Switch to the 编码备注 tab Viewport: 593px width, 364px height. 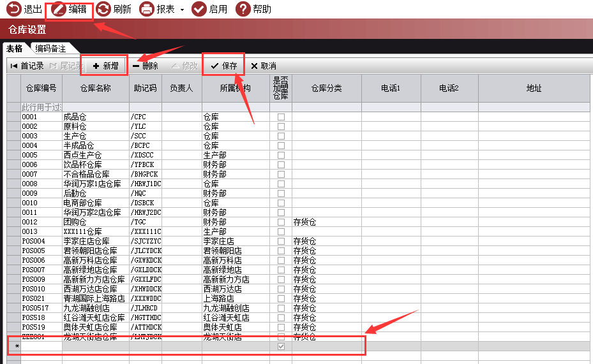(x=50, y=48)
